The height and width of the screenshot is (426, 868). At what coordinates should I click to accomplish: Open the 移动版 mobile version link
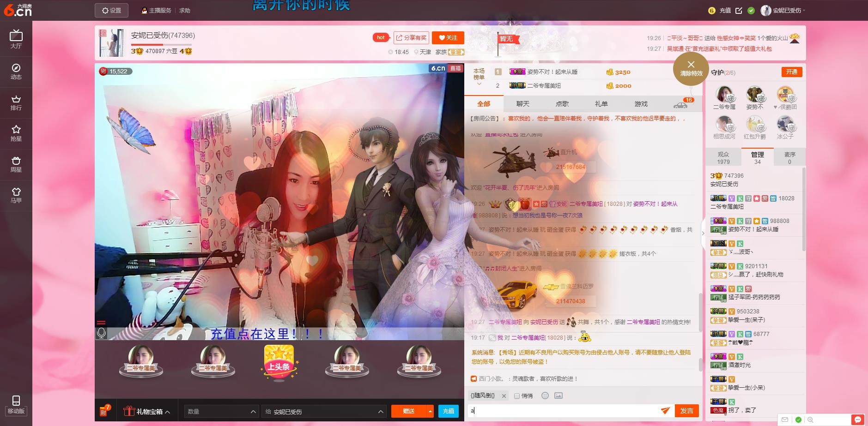pyautogui.click(x=16, y=405)
